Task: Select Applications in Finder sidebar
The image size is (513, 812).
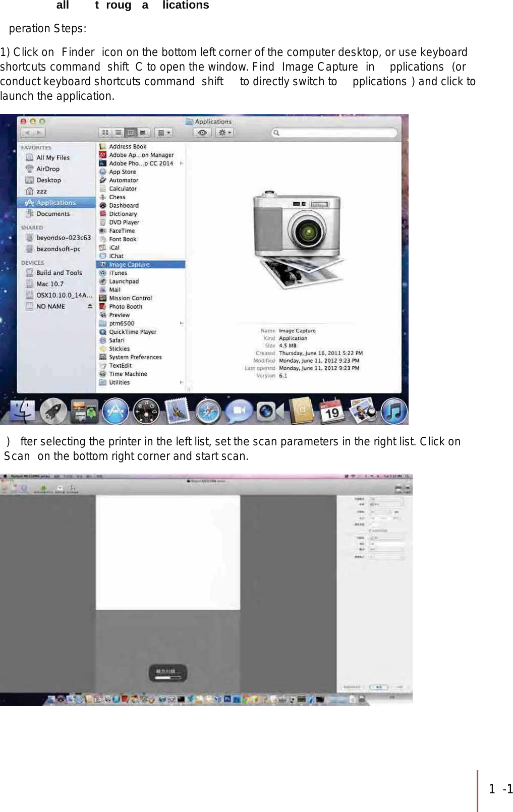Action: coord(56,203)
